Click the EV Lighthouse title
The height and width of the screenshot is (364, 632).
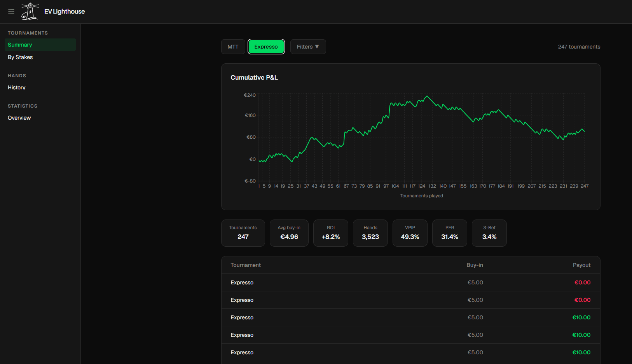(65, 12)
